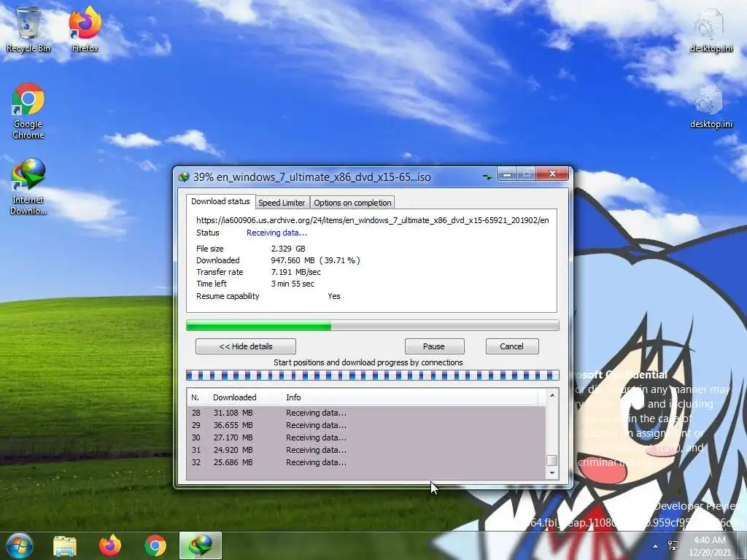
Task: Click the Hide details button
Action: click(246, 346)
